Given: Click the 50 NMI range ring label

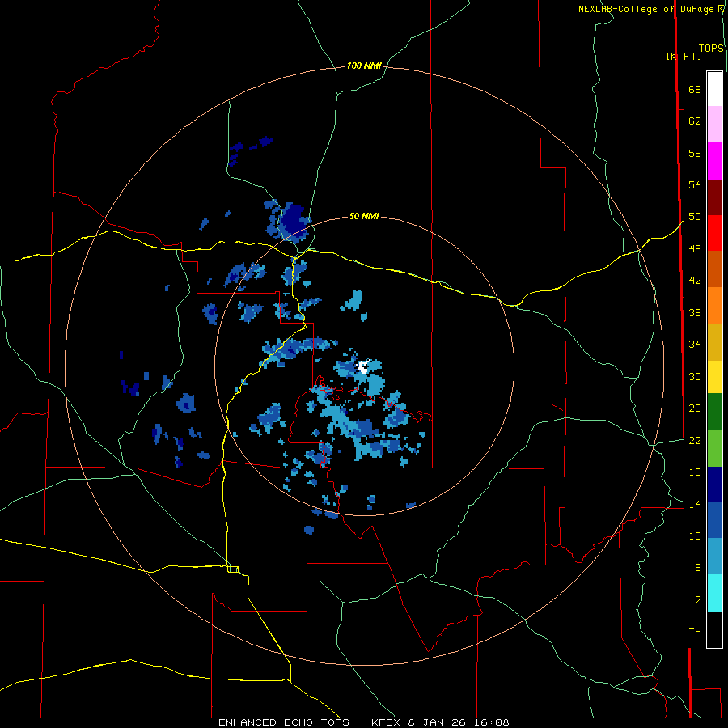Looking at the screenshot, I should point(364,216).
